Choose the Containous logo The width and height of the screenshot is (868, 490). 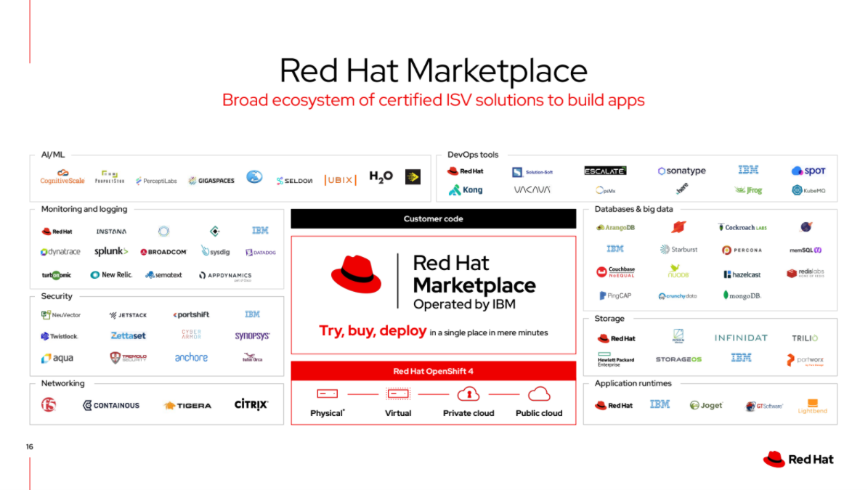tap(110, 405)
